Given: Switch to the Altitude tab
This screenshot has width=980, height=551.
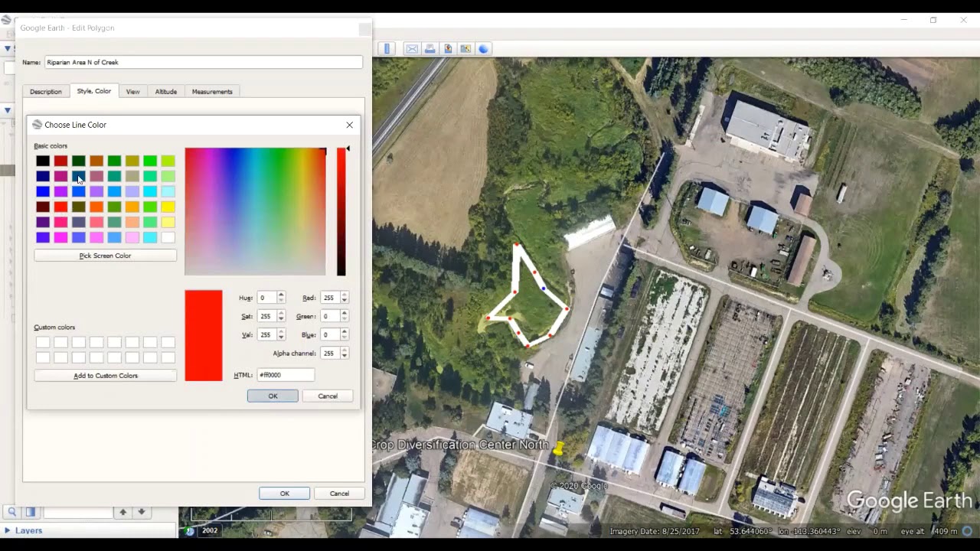Looking at the screenshot, I should pos(166,92).
